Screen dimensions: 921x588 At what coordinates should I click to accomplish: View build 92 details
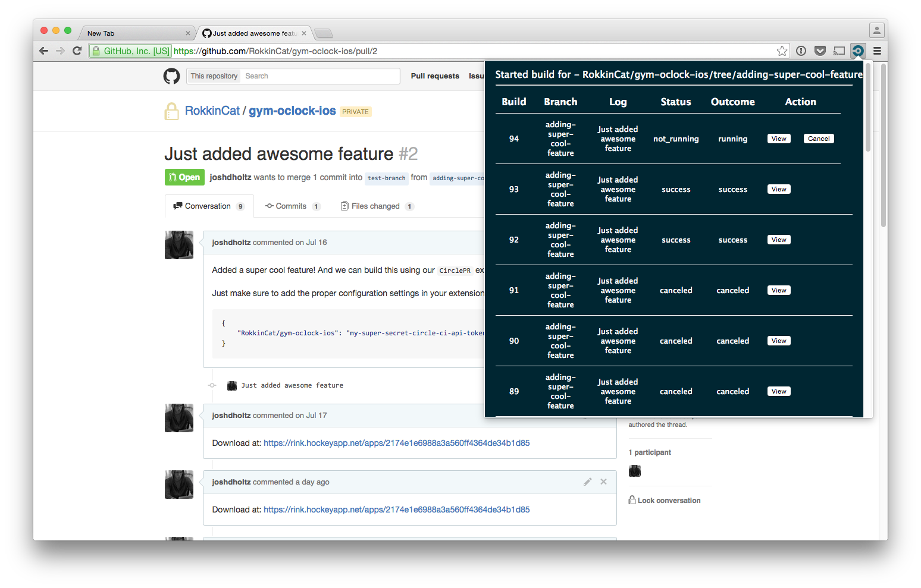click(x=779, y=240)
